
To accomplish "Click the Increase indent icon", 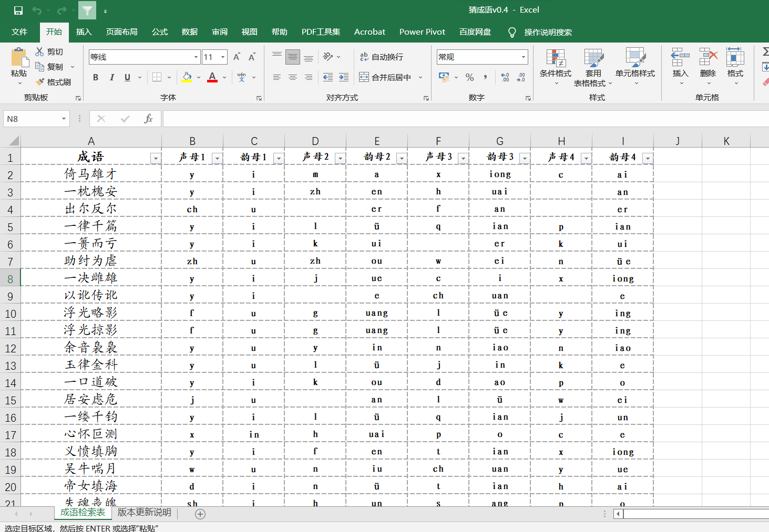I will pyautogui.click(x=344, y=77).
